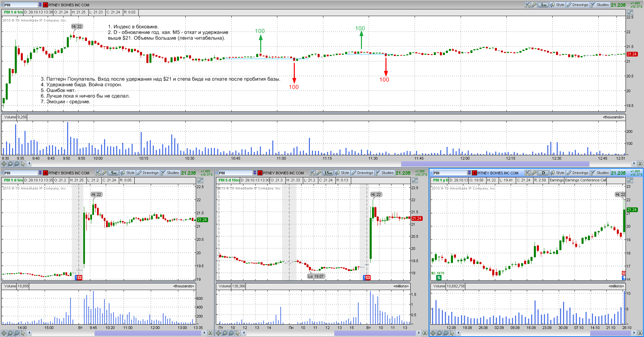The image size is (644, 337).
Task: Click the 15m timeframe button
Action: 328,173
